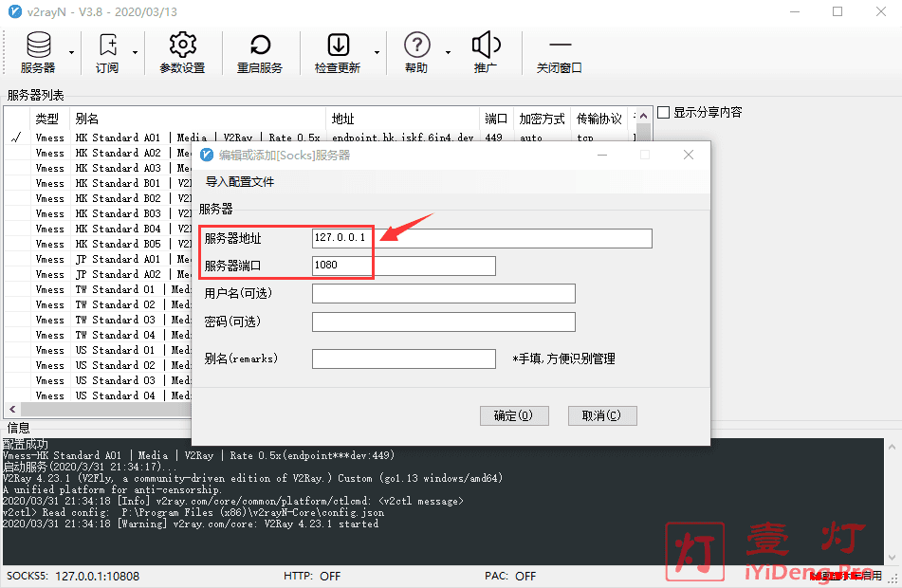The height and width of the screenshot is (588, 902).
Task: Select the TW Standard 01 server row
Action: click(x=98, y=289)
